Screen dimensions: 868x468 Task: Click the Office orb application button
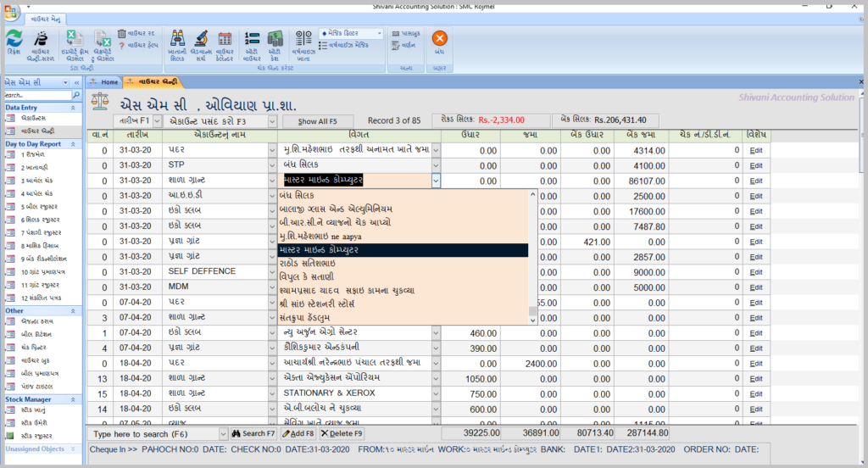pos(10,11)
